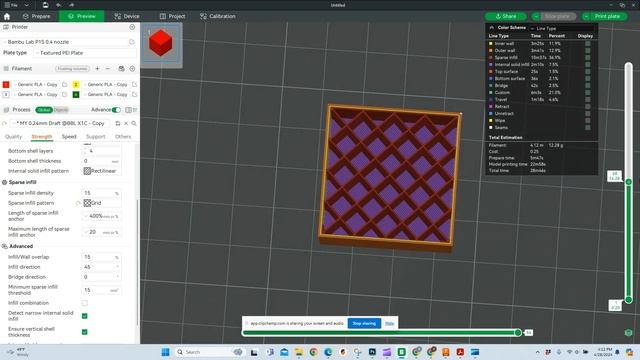Save the process preset icon
This screenshot has height=360, width=640.
(118, 123)
